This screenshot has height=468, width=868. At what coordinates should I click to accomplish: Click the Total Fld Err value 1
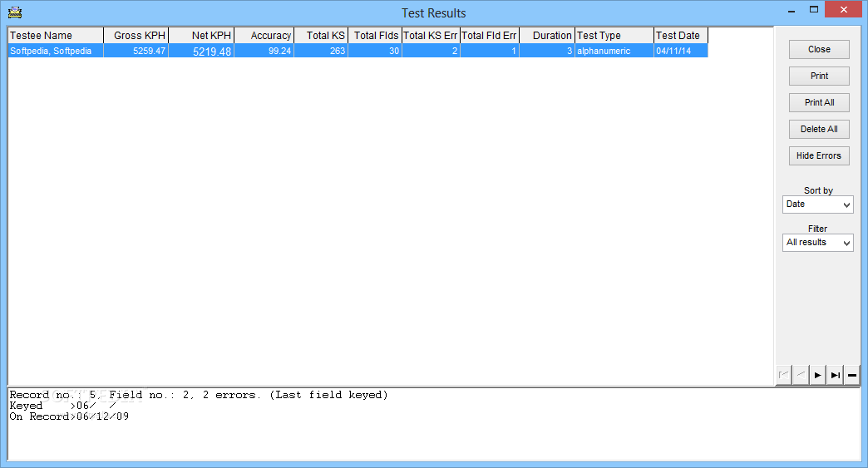490,51
